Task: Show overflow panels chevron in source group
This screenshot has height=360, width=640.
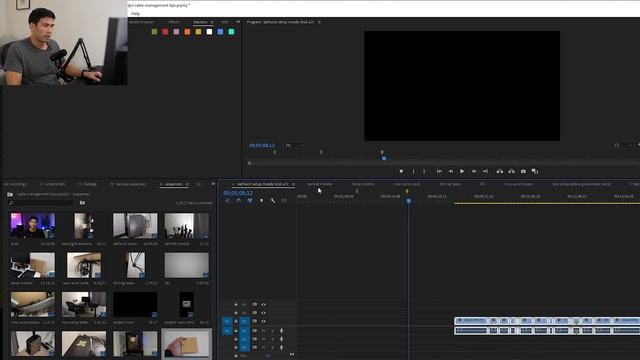Action: pos(238,22)
